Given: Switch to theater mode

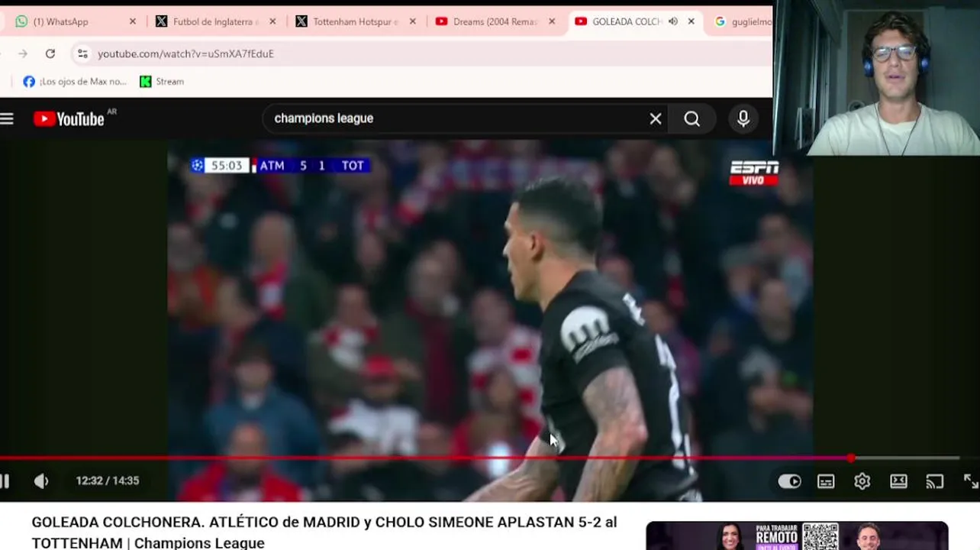Looking at the screenshot, I should point(898,481).
